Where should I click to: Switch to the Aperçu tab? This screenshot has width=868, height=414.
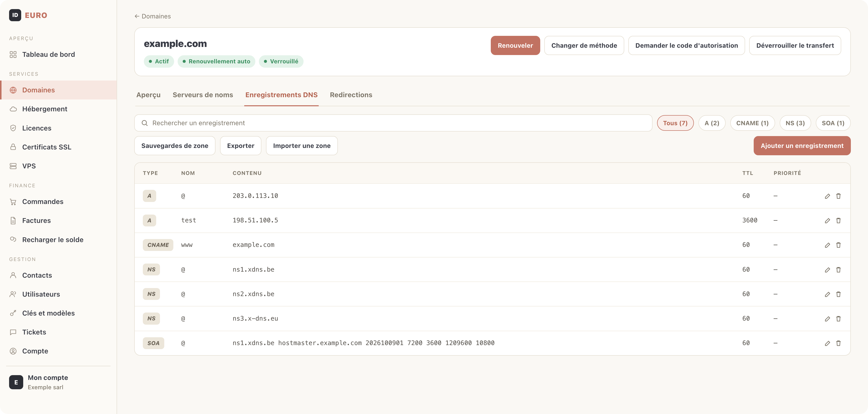point(148,95)
